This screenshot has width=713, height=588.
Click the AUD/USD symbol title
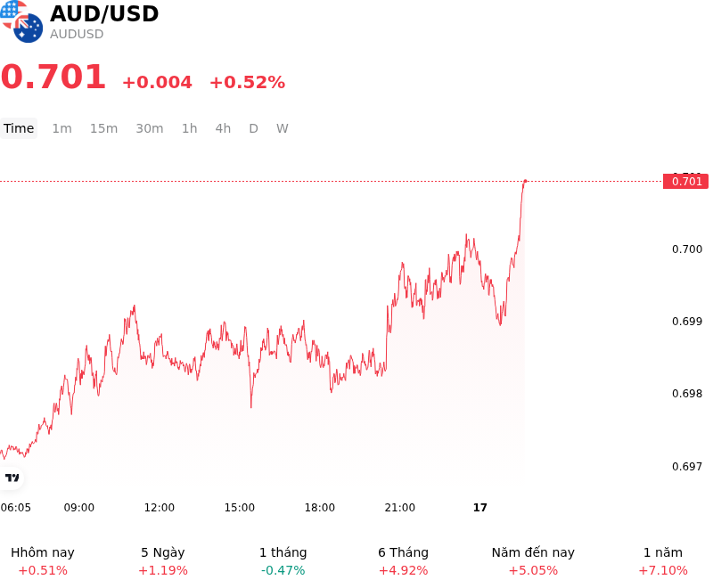click(x=104, y=13)
